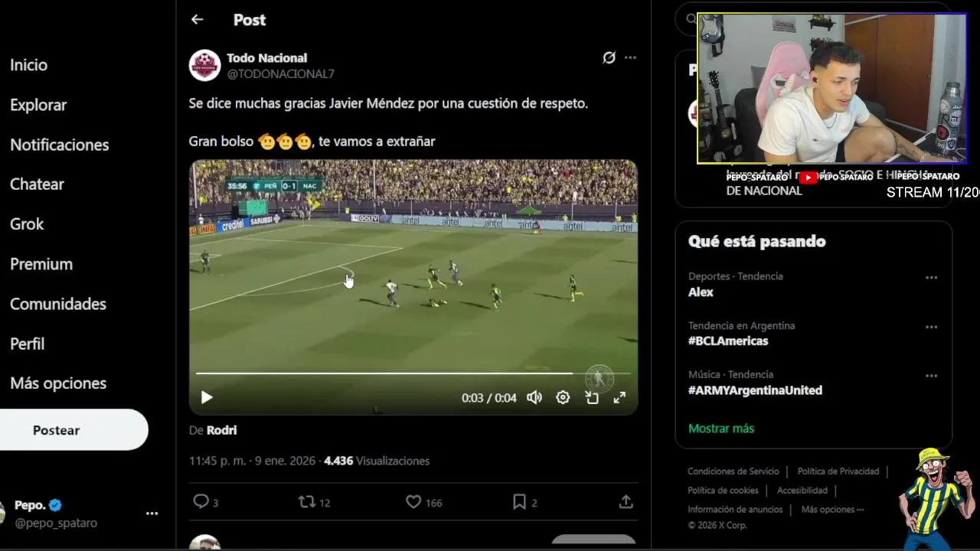The height and width of the screenshot is (551, 980).
Task: Open Notificaciones in the sidebar
Action: click(x=59, y=145)
